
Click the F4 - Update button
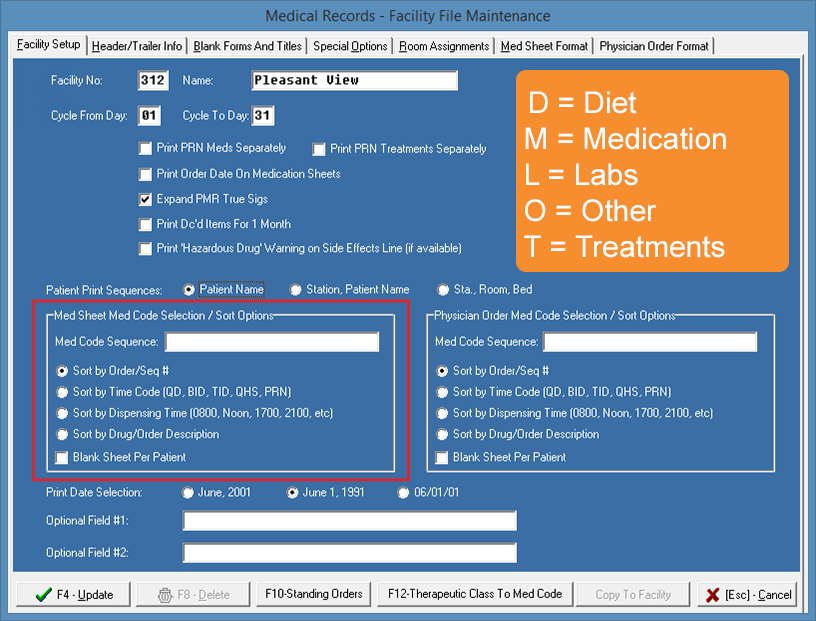tap(72, 594)
